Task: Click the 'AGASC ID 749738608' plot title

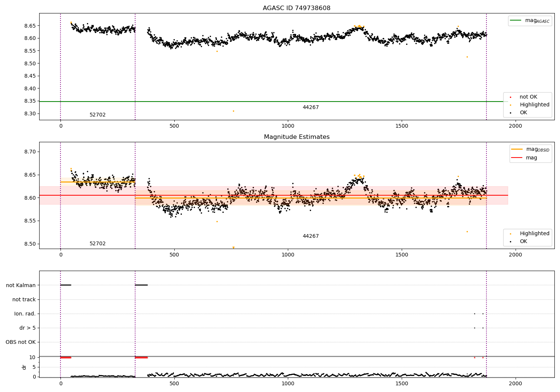Action: pyautogui.click(x=296, y=8)
